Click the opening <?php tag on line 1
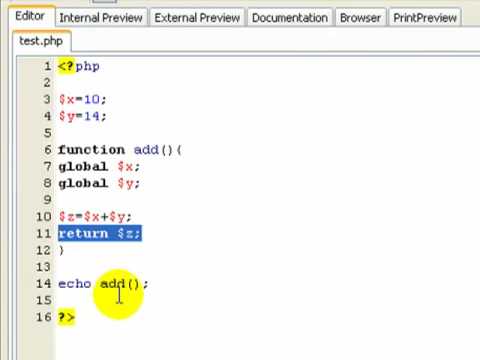 coord(79,66)
